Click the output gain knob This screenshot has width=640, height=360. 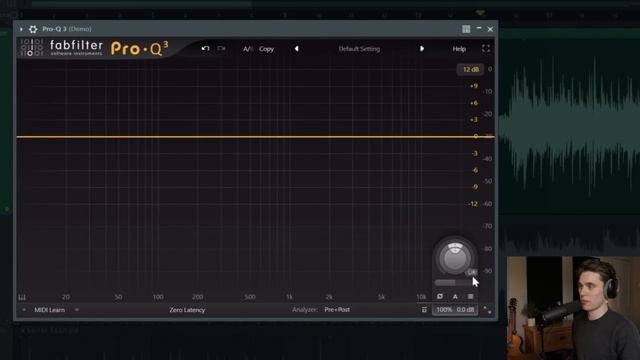click(455, 258)
